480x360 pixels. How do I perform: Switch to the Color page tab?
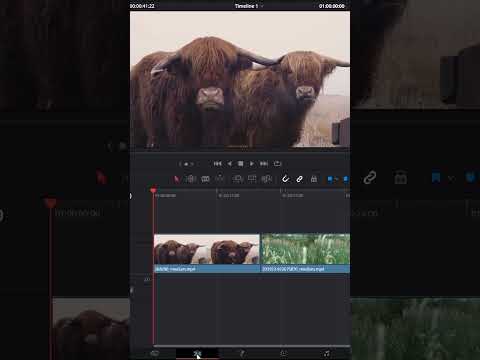(284, 354)
